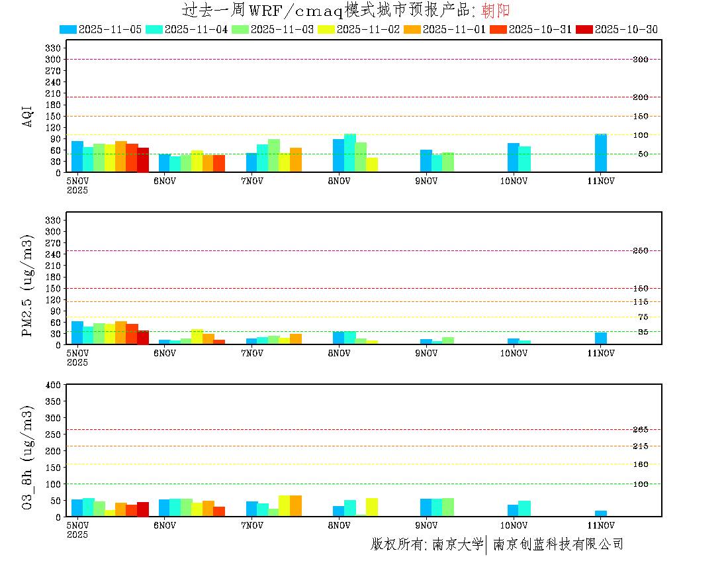The image size is (728, 563).
Task: Select the orange 2025-11-01 legend swatch
Action: pyautogui.click(x=412, y=29)
